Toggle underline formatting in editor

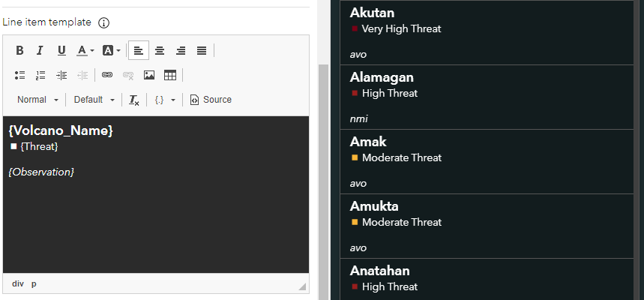pyautogui.click(x=61, y=50)
